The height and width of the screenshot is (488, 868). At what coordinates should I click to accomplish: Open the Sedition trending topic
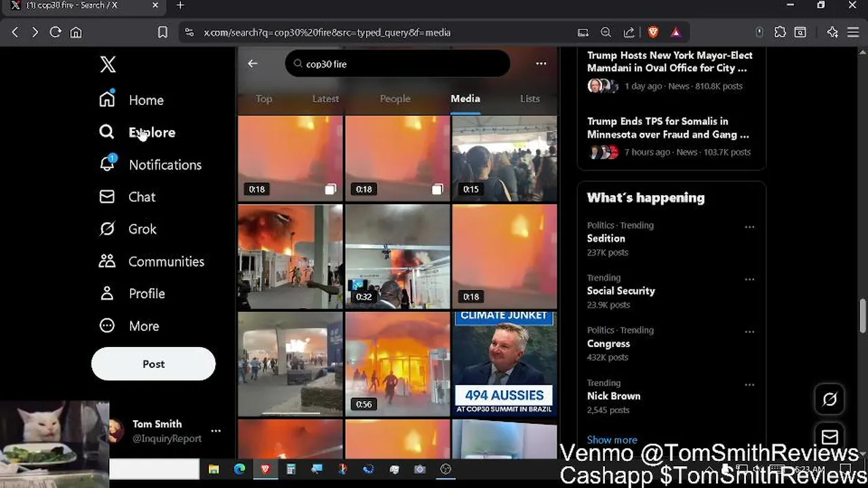tap(606, 239)
